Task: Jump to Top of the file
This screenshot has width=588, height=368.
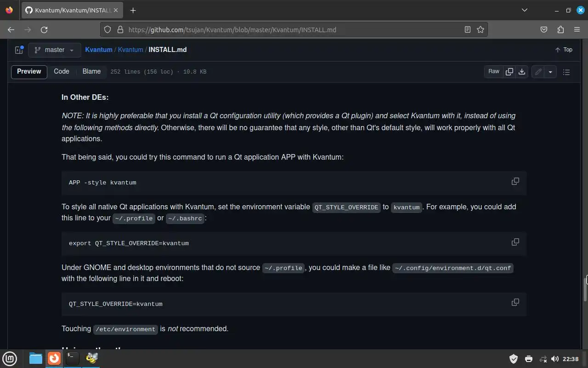Action: 564,50
